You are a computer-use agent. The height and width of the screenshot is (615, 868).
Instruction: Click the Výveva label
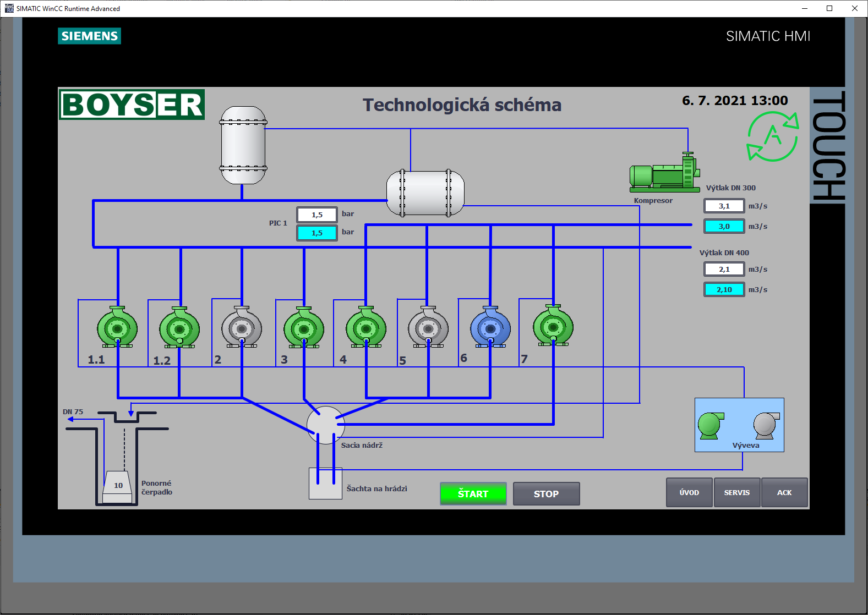point(746,445)
